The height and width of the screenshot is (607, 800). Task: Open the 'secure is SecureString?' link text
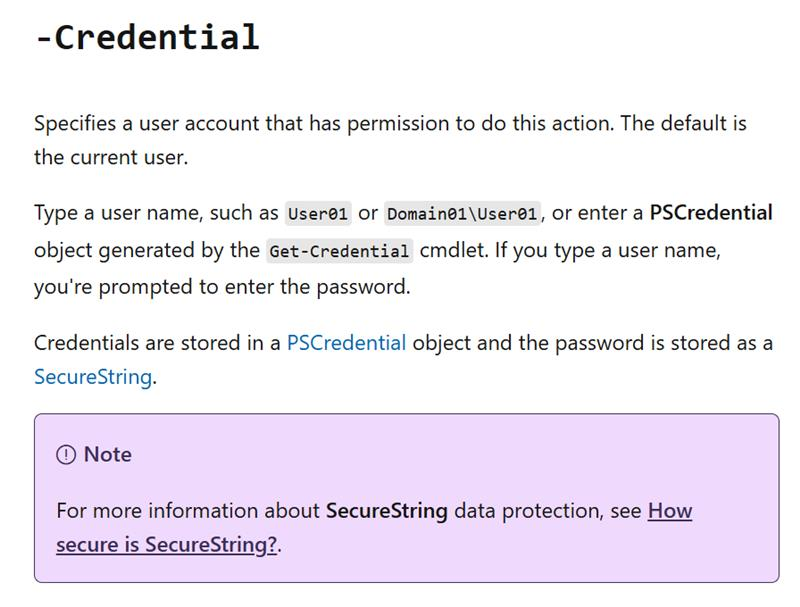pyautogui.click(x=166, y=545)
